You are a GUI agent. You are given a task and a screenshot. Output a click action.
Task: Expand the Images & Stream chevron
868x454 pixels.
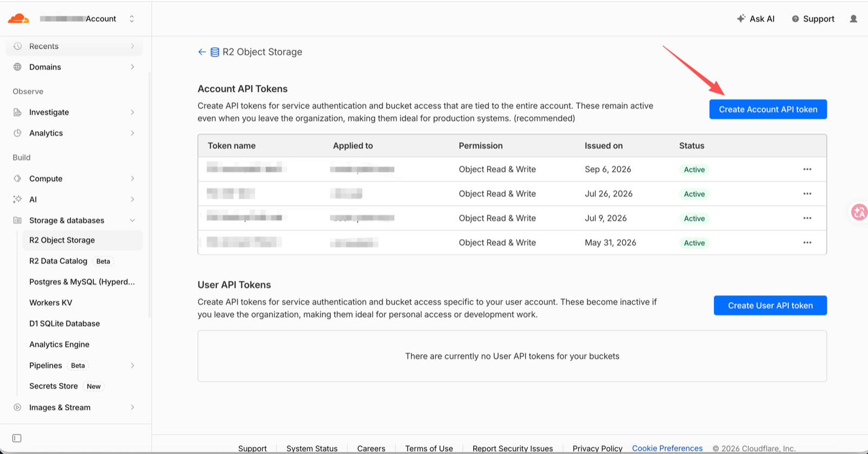pos(132,407)
